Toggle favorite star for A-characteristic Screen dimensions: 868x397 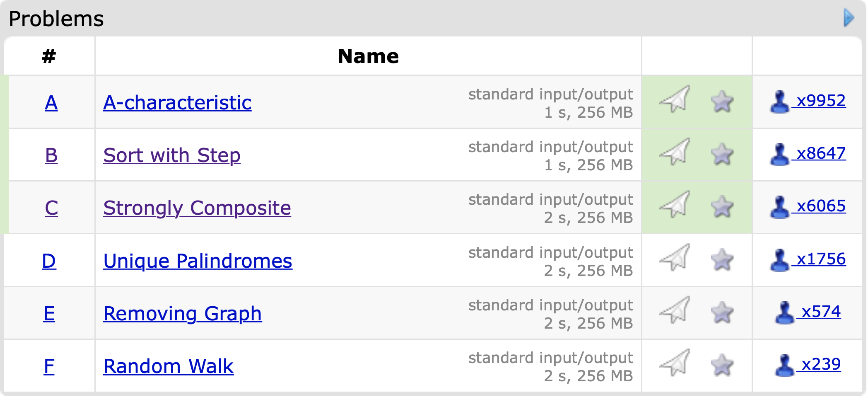click(x=722, y=102)
